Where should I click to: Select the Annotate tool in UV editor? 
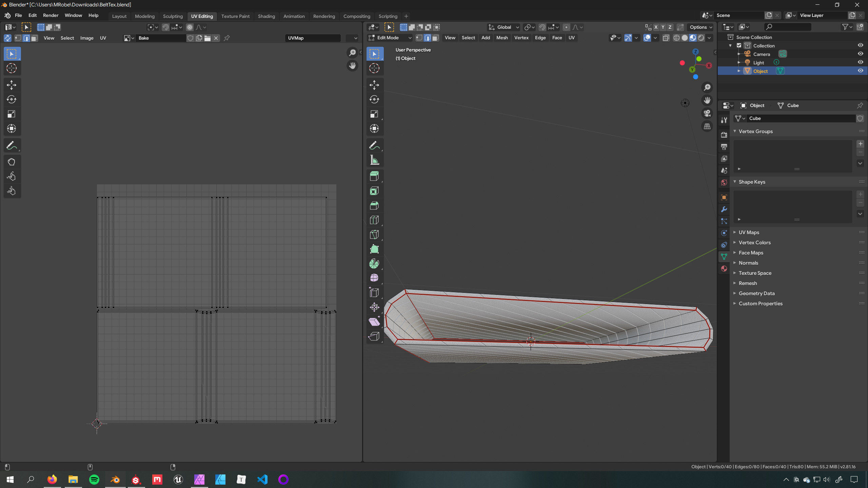(12, 146)
